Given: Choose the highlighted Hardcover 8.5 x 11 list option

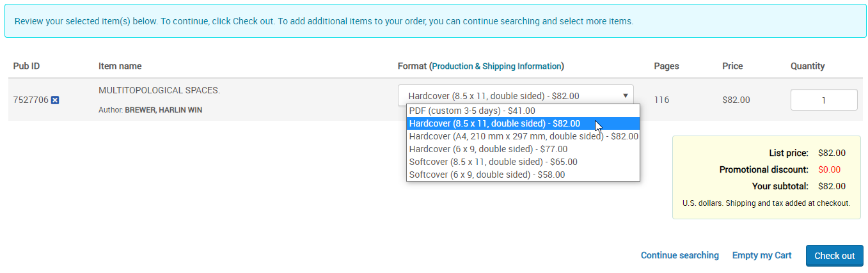Looking at the screenshot, I should point(494,123).
